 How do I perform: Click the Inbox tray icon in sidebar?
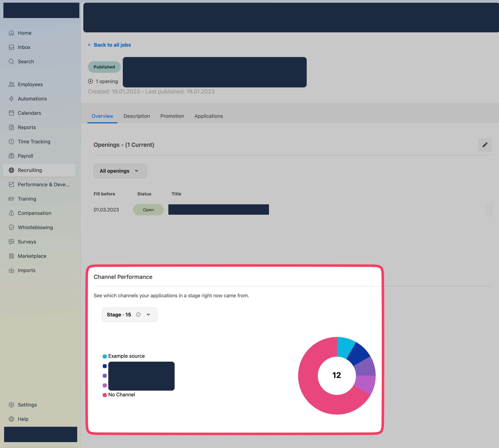coord(11,47)
